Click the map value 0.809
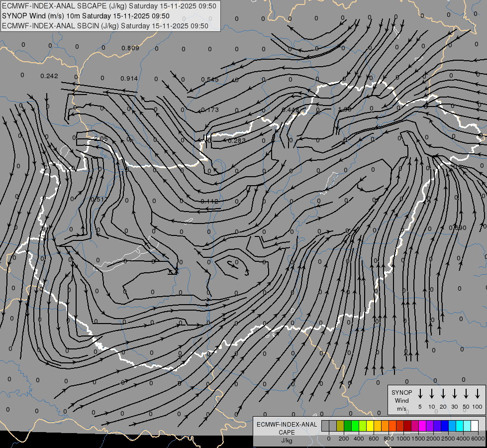This screenshot has width=487, height=448. tap(130, 48)
